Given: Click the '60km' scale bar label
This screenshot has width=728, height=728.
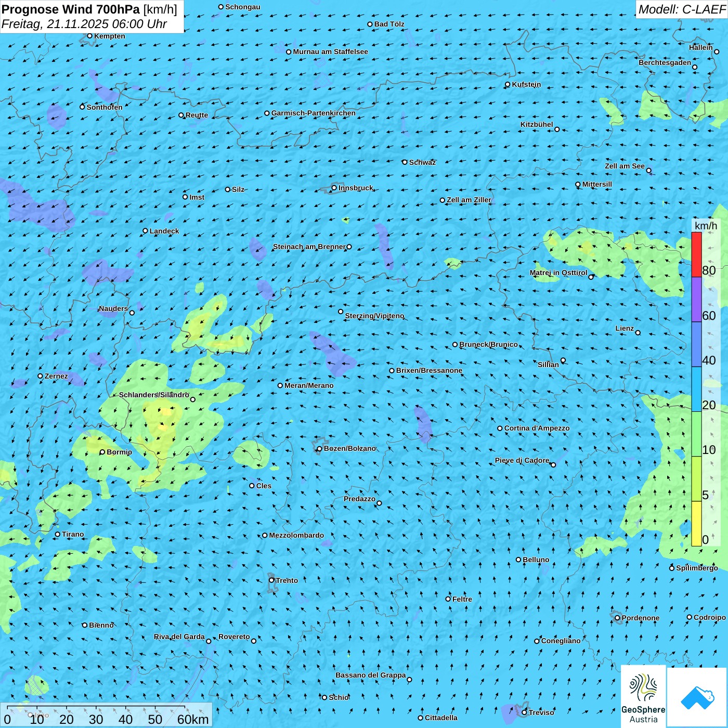Looking at the screenshot, I should (x=193, y=719).
